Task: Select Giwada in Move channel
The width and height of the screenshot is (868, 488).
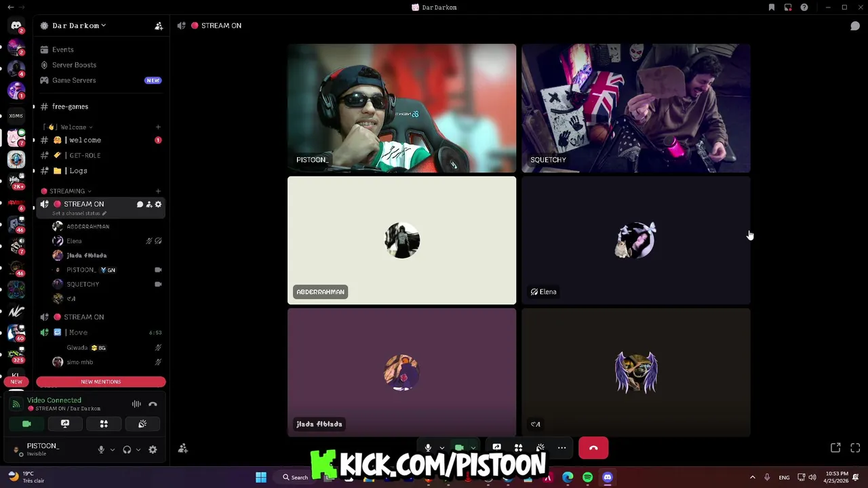Action: pos(77,348)
